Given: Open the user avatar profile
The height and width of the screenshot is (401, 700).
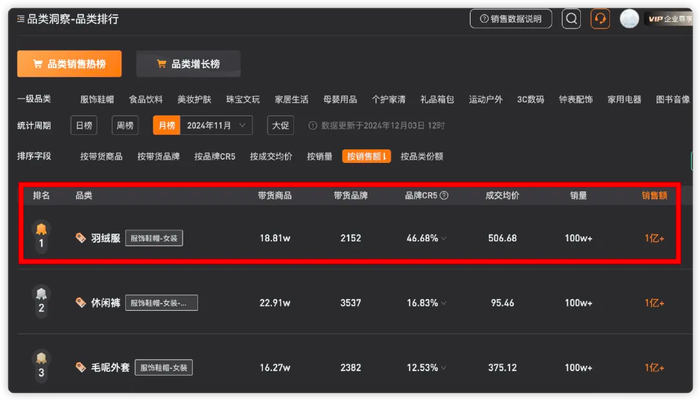Looking at the screenshot, I should [629, 19].
